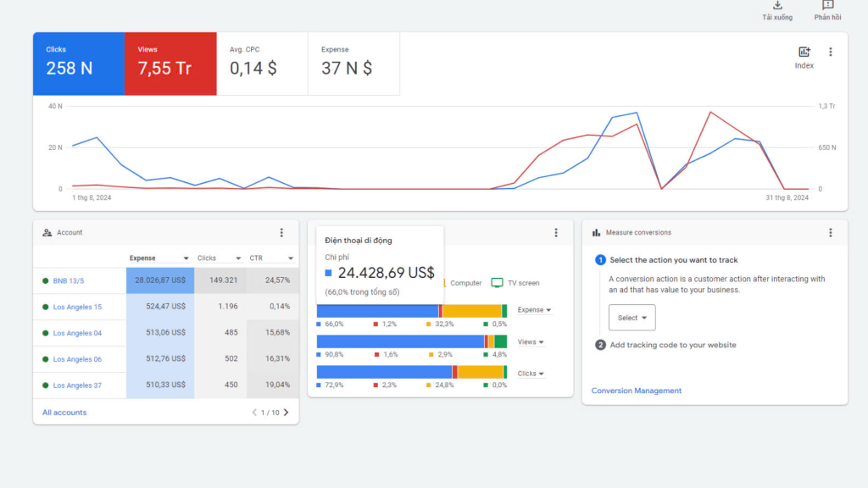Open the Conversion Management link
Screen dimensions: 868x488
[x=636, y=391]
